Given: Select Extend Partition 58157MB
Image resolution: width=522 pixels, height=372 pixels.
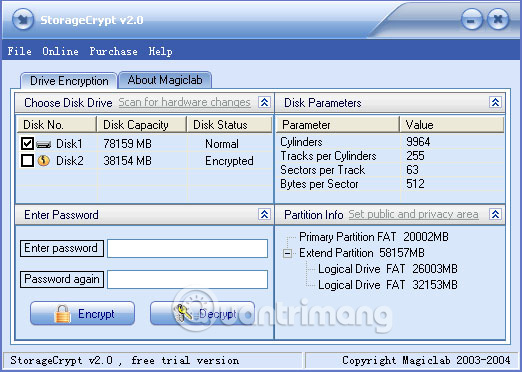Looking at the screenshot, I should [x=362, y=253].
